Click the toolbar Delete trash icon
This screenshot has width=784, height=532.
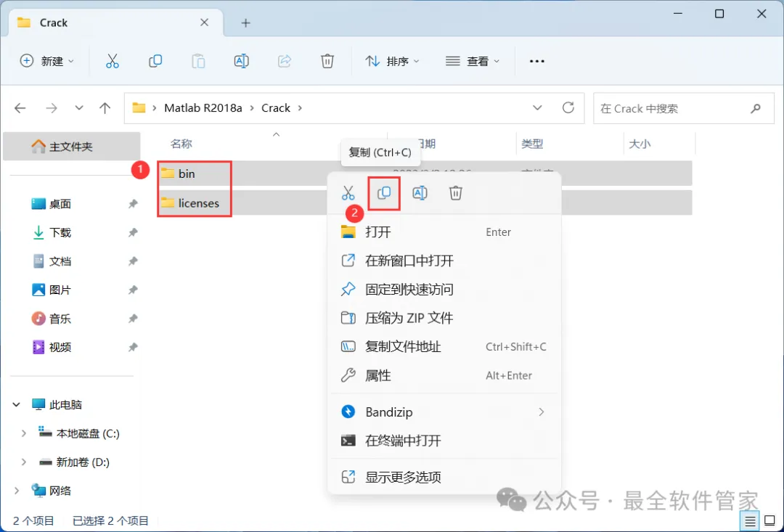(327, 61)
